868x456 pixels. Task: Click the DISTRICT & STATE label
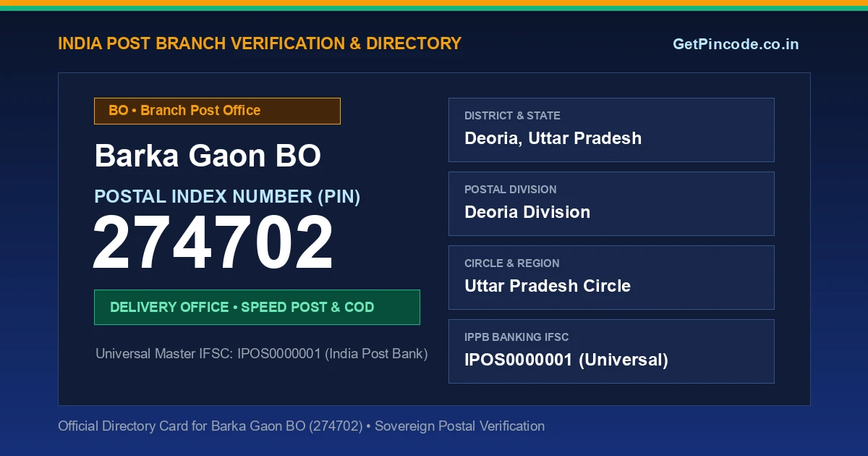click(512, 116)
